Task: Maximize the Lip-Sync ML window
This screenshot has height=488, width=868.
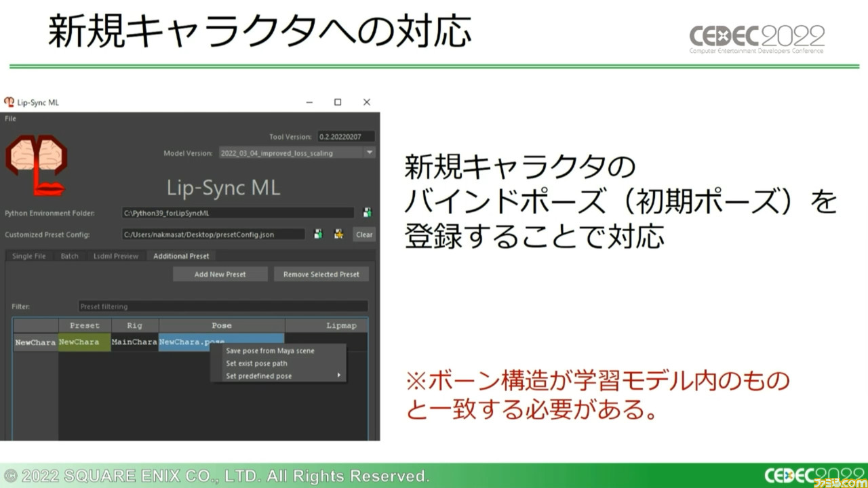Action: pyautogui.click(x=338, y=102)
